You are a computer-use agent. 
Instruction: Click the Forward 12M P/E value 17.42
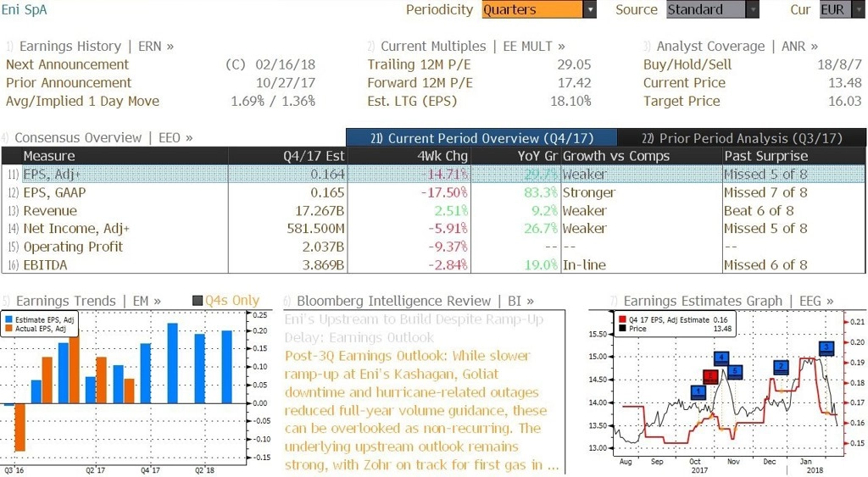pyautogui.click(x=574, y=82)
